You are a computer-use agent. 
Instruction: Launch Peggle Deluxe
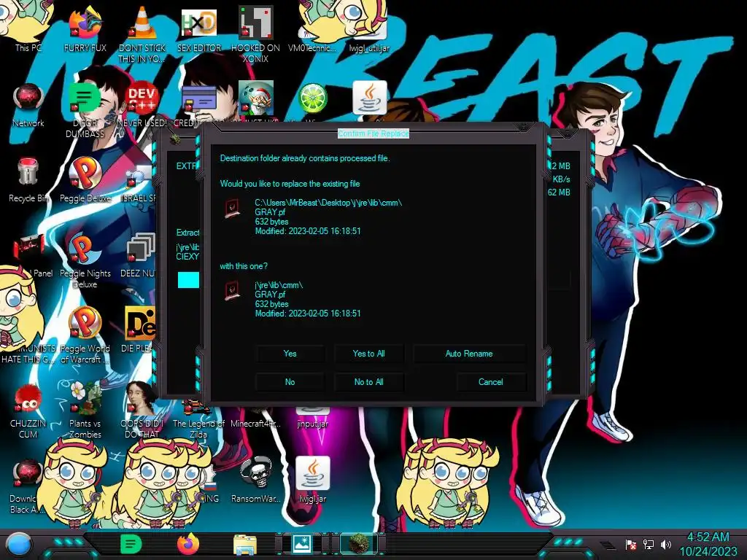point(85,180)
